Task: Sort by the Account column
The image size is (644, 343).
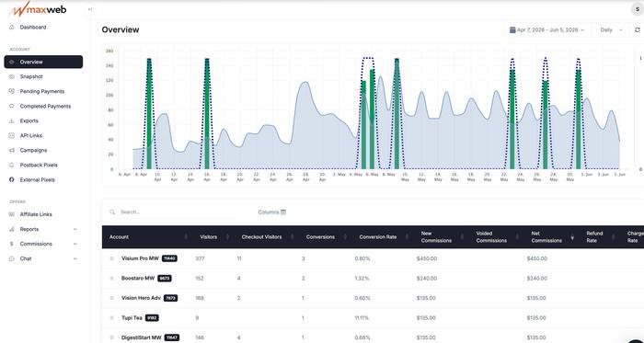Action: [148, 236]
